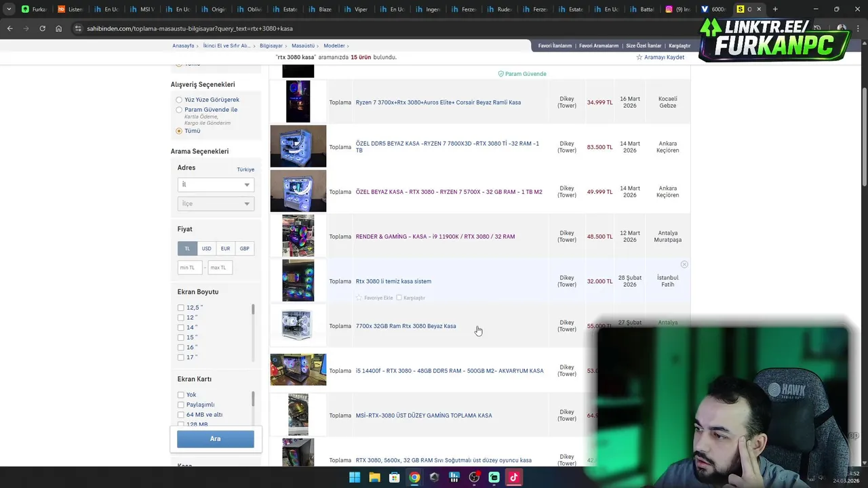Check the Paylaşımlı graphics card box

tap(181, 405)
